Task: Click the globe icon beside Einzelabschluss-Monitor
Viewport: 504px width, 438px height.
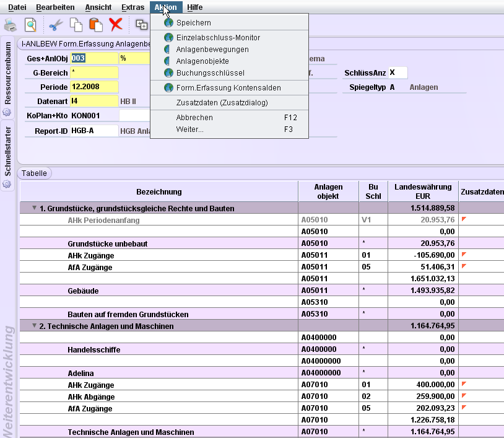Action: [168, 37]
